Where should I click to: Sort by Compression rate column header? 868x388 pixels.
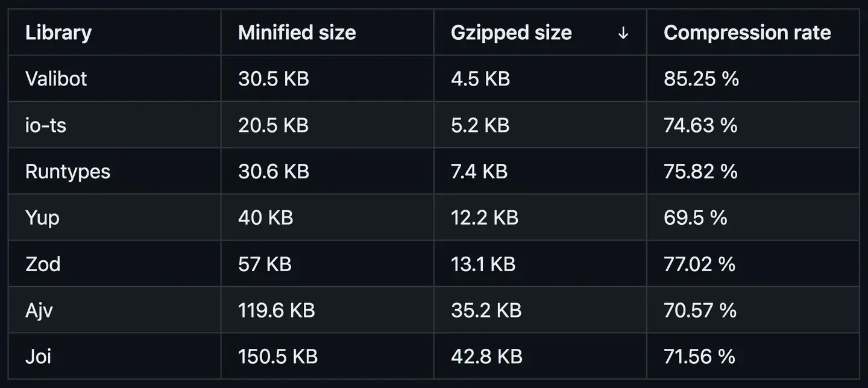(747, 33)
